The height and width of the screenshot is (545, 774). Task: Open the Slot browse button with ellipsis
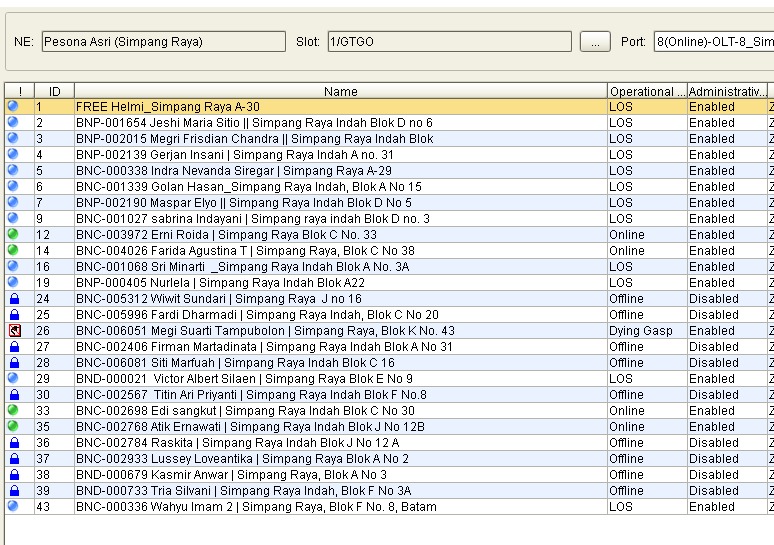(594, 42)
